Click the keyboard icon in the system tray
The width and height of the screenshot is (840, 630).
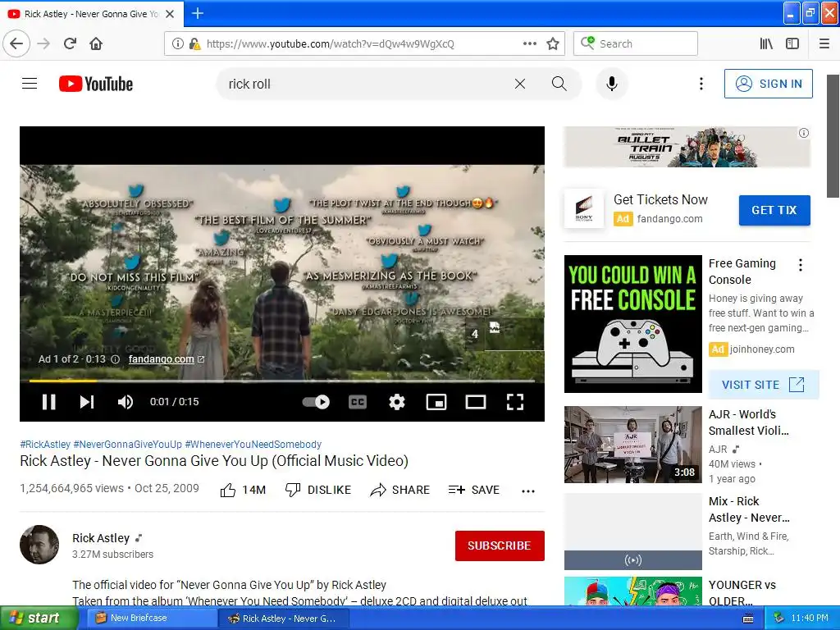[748, 619]
